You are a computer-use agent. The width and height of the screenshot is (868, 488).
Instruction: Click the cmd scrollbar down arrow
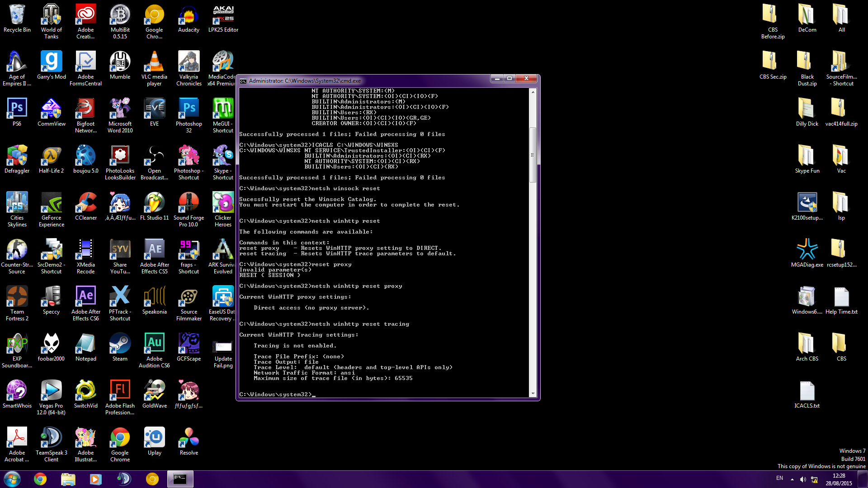[x=533, y=394]
